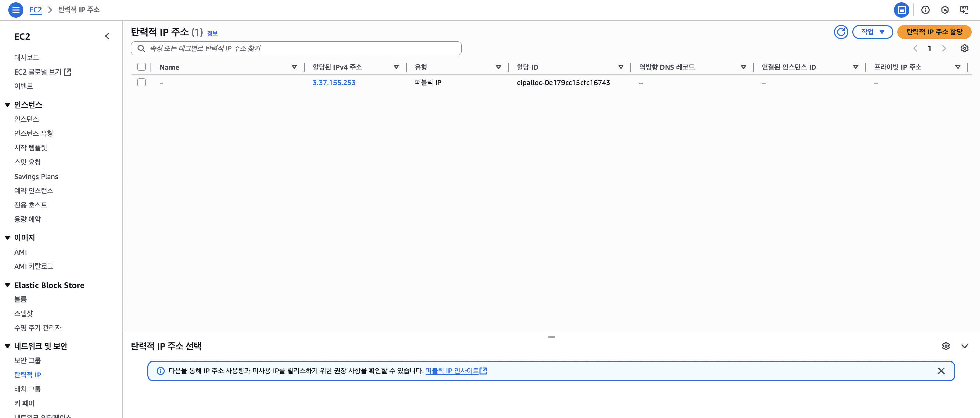The width and height of the screenshot is (980, 418).
Task: Click the hexagon settings icon in top bar
Action: pyautogui.click(x=945, y=10)
